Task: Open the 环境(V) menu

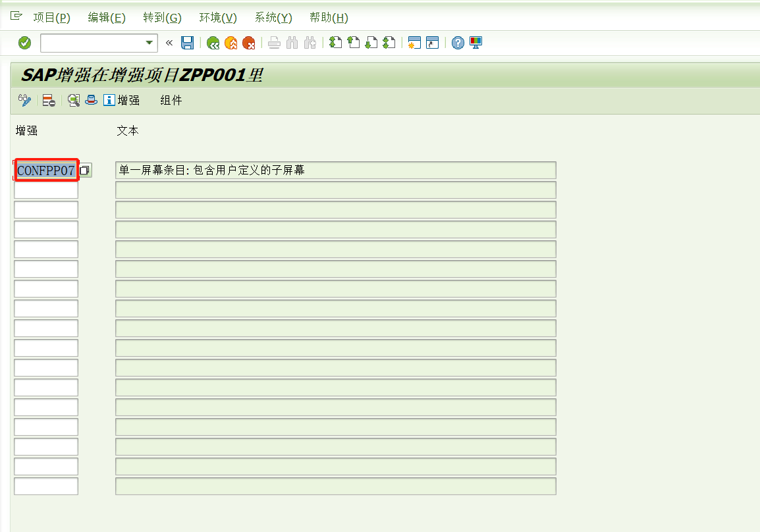Action: pyautogui.click(x=218, y=17)
